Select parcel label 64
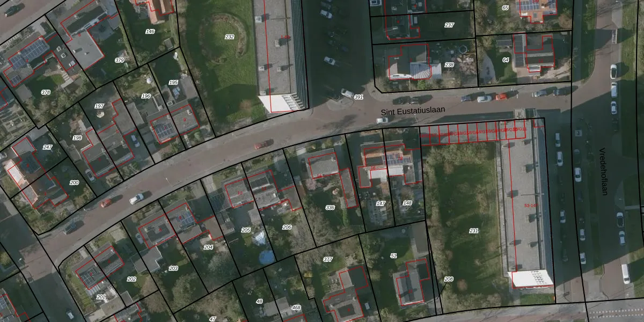This screenshot has height=322, width=644. (x=506, y=60)
